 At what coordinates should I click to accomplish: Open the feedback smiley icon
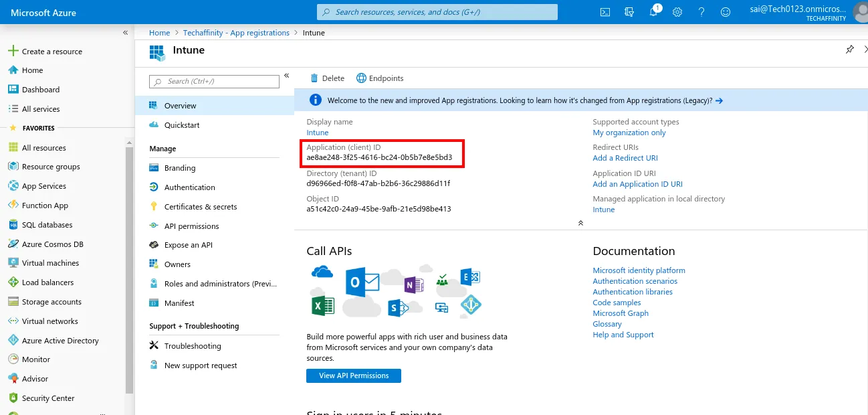click(x=726, y=12)
